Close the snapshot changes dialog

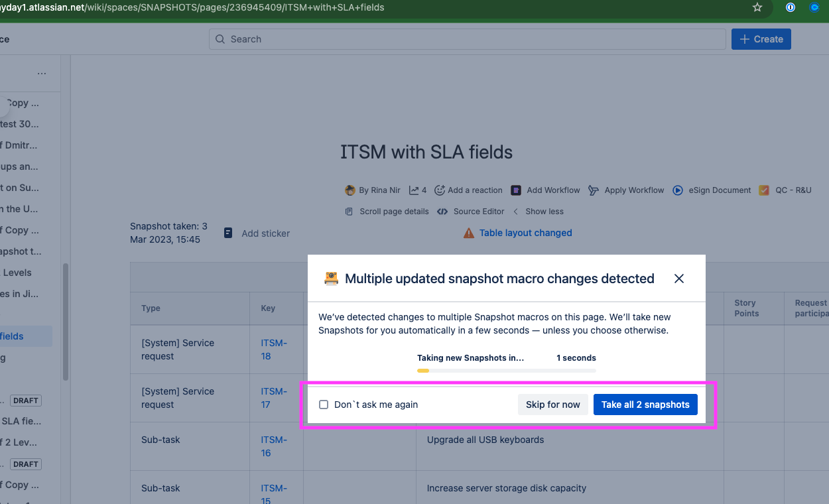679,279
